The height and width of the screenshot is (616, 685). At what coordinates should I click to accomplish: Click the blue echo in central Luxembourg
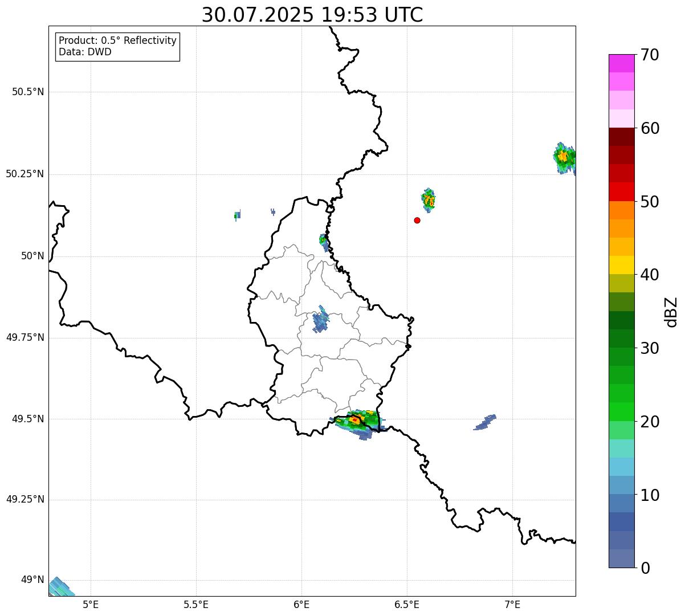[x=321, y=320]
